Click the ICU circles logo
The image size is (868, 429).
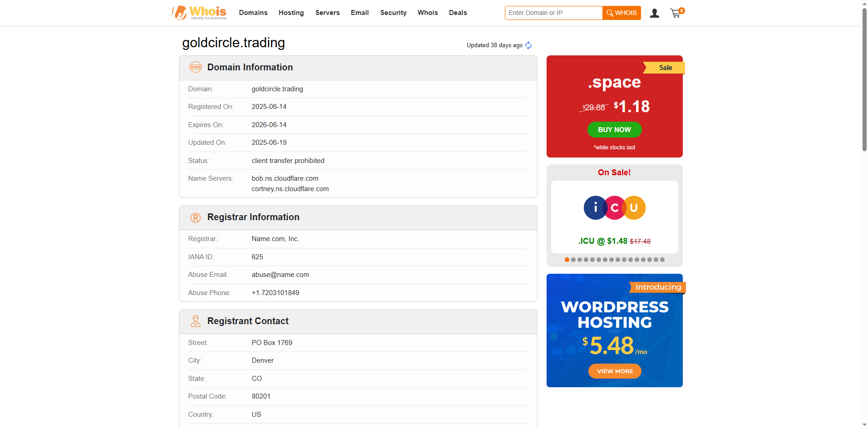pos(614,208)
